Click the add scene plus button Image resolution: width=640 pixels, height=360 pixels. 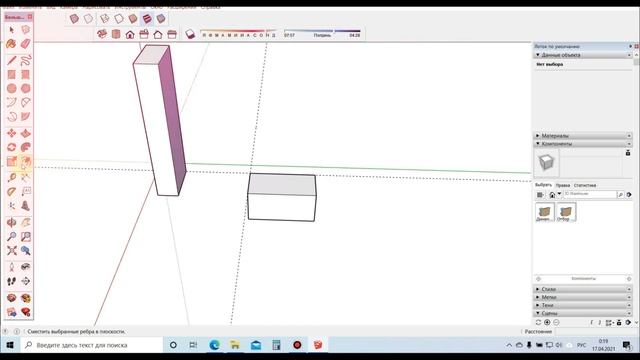(x=547, y=322)
